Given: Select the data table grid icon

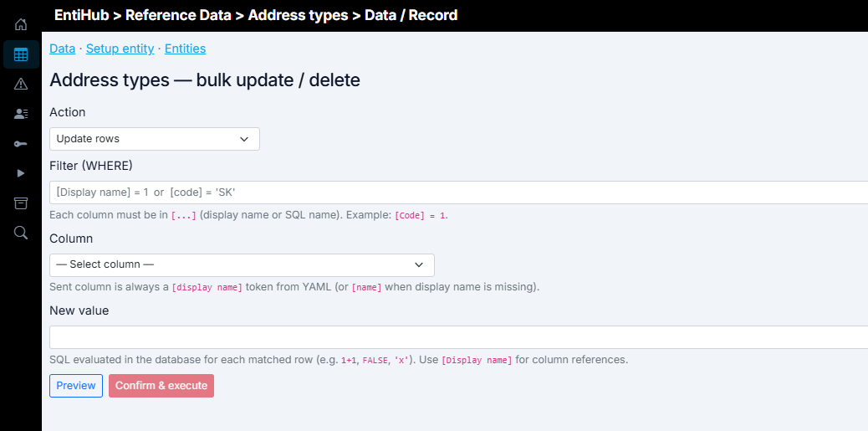Looking at the screenshot, I should [x=20, y=54].
